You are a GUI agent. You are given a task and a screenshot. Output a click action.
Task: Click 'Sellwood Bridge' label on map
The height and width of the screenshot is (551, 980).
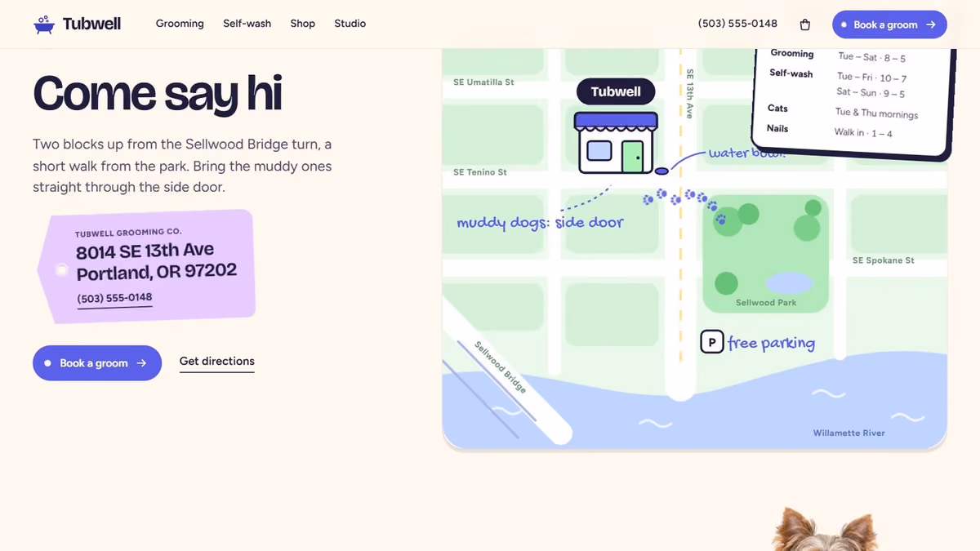click(x=501, y=367)
